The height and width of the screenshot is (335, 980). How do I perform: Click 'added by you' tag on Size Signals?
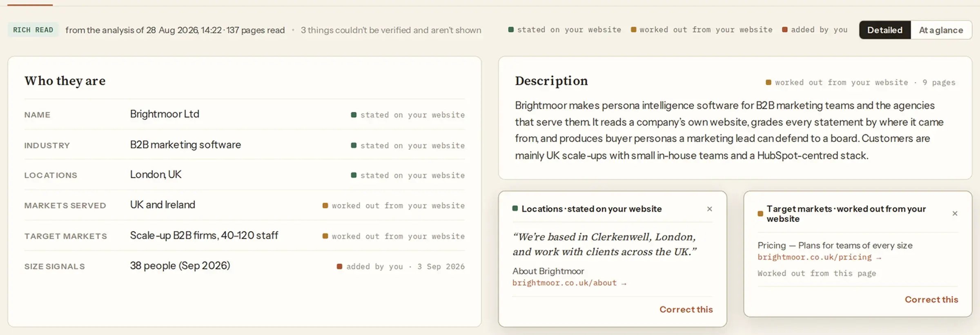[x=401, y=266]
